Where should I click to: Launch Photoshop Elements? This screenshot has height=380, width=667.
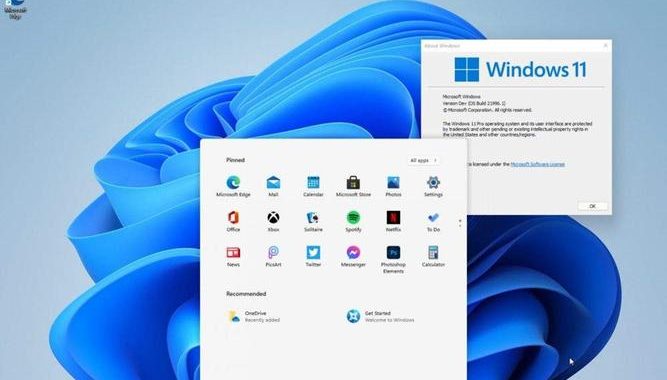(x=393, y=260)
